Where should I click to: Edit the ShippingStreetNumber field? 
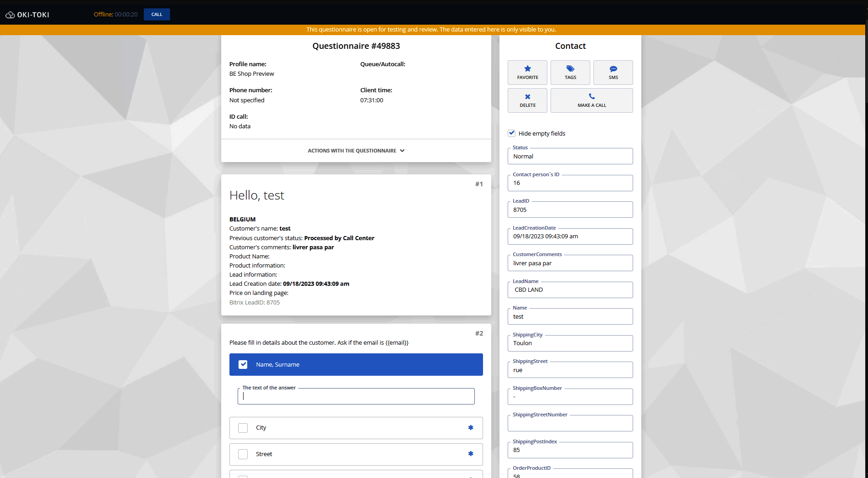point(570,423)
